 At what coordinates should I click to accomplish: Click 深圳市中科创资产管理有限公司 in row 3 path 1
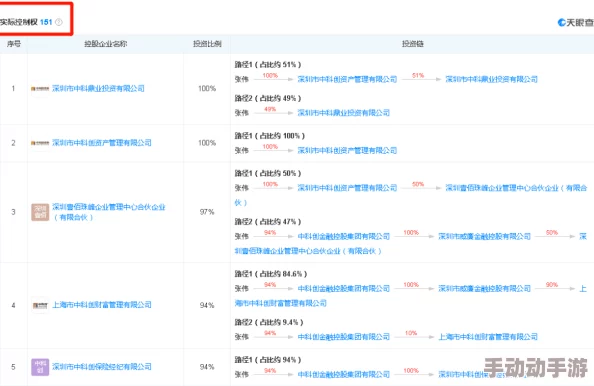[x=347, y=188]
